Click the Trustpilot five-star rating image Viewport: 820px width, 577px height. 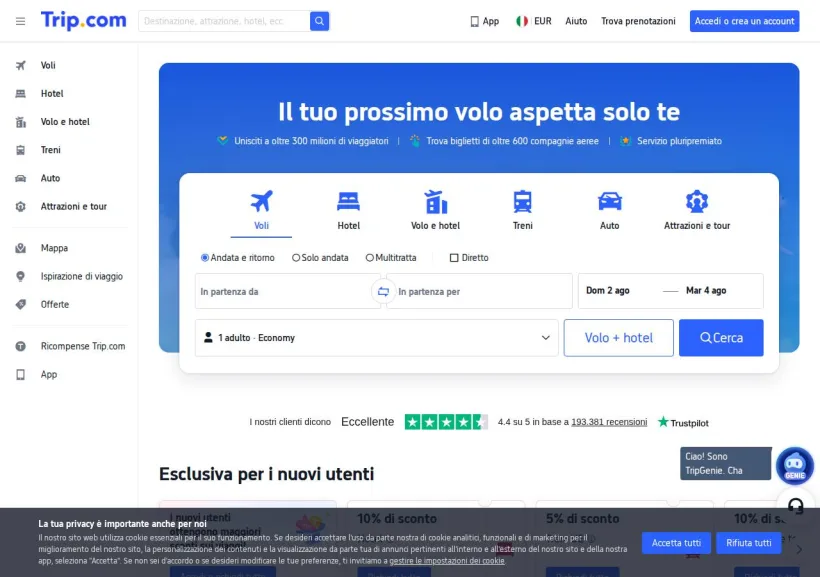coord(446,422)
